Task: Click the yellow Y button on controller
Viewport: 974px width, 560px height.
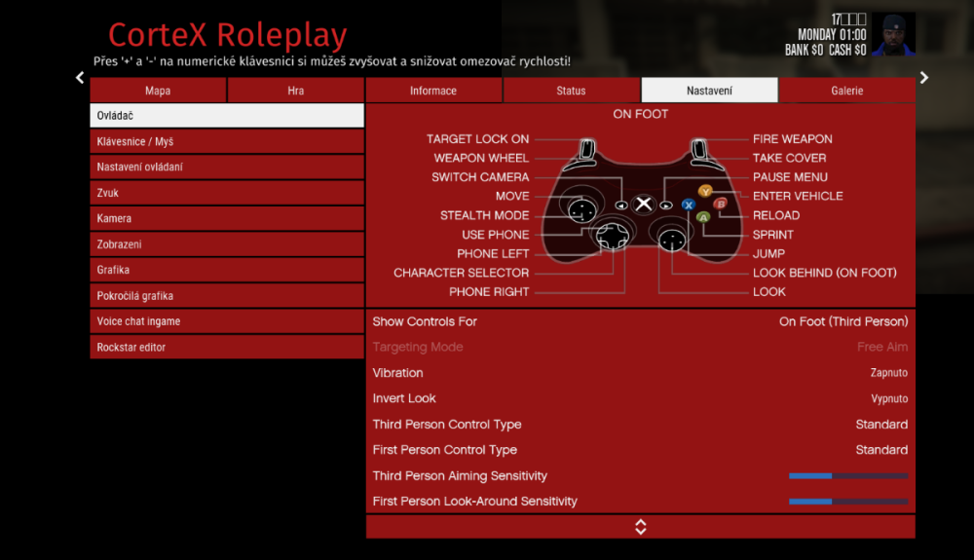Action: pyautogui.click(x=705, y=192)
